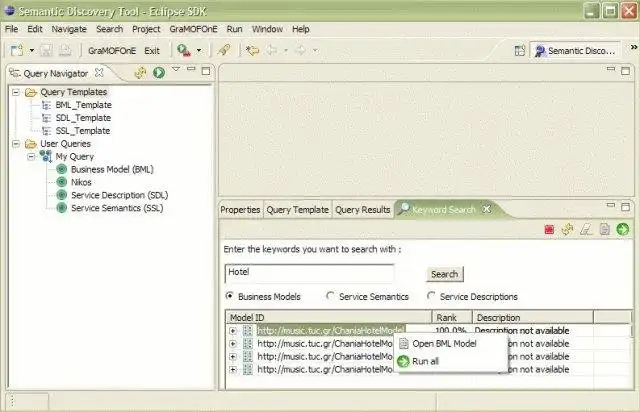
Task: Minimize the Query Navigator panel
Action: point(191,69)
